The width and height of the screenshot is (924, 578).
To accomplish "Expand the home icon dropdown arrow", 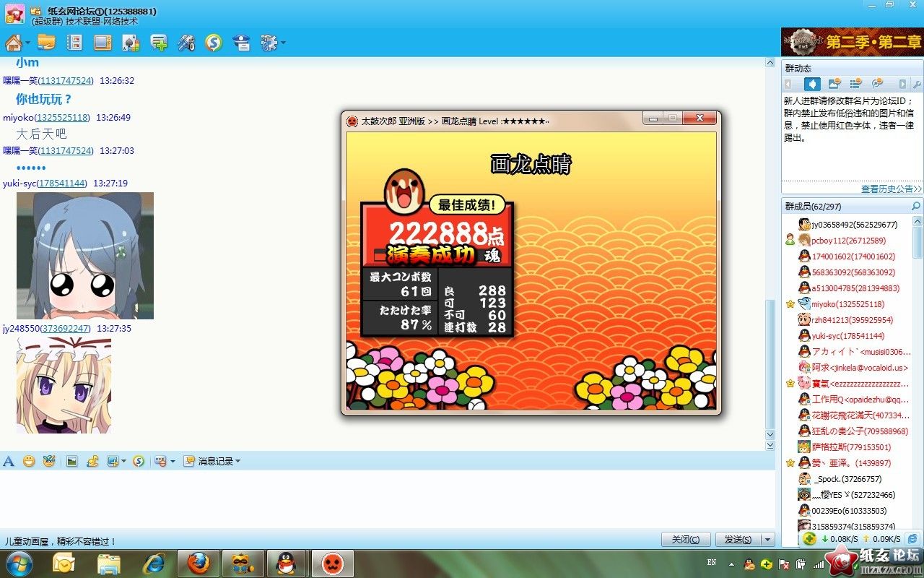I will tap(27, 43).
